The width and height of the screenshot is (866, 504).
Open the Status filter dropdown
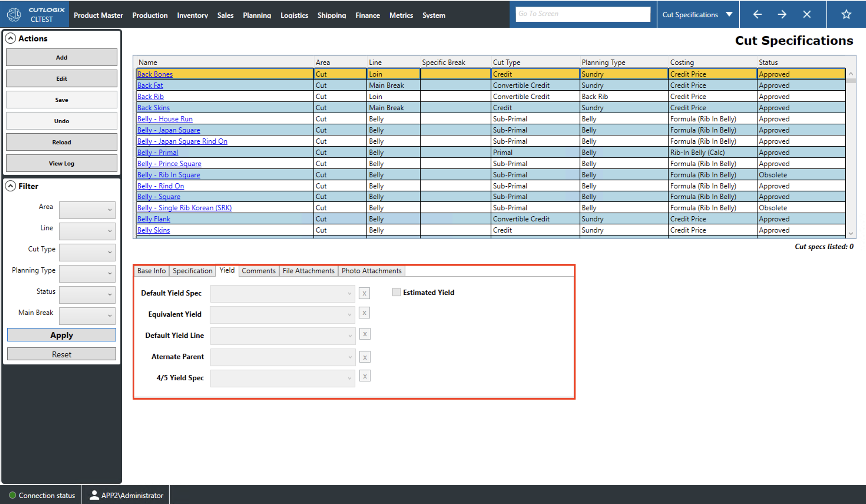87,295
